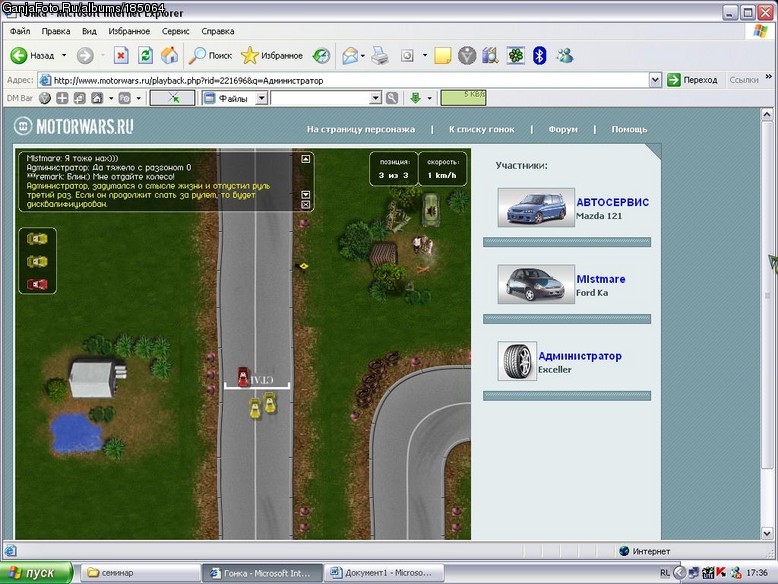This screenshot has height=584, width=778.
Task: Open the Помощь link
Action: [x=629, y=130]
